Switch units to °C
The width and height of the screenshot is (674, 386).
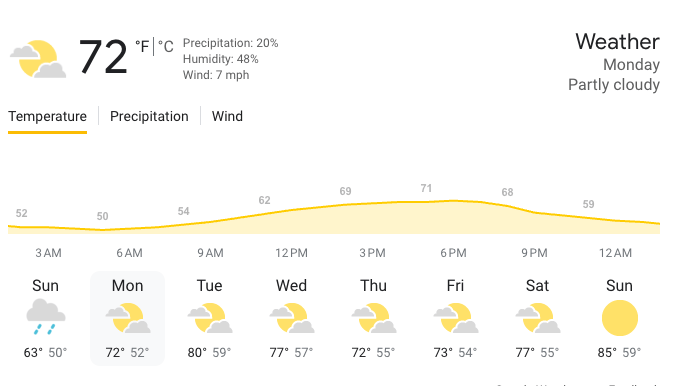[165, 46]
